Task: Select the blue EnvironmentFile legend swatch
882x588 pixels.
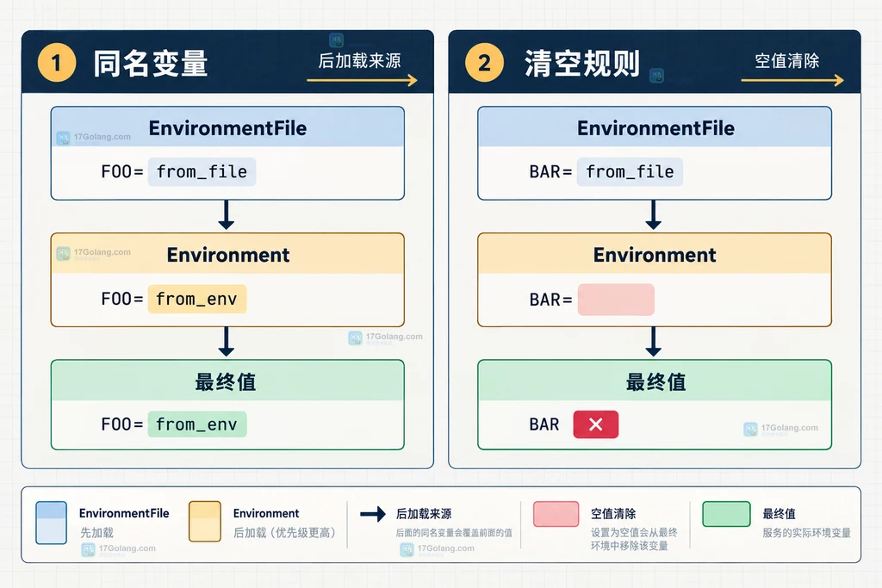Action: (x=51, y=523)
